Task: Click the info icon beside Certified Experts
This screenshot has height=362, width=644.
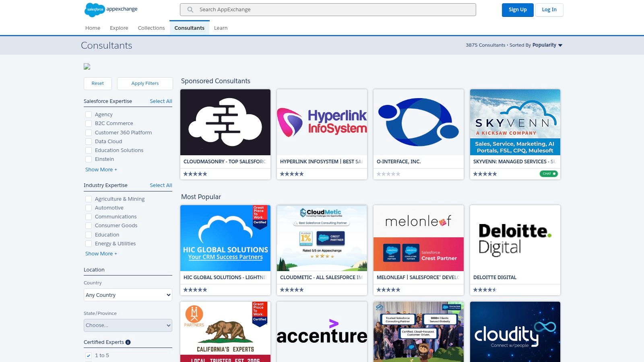Action: (128, 342)
